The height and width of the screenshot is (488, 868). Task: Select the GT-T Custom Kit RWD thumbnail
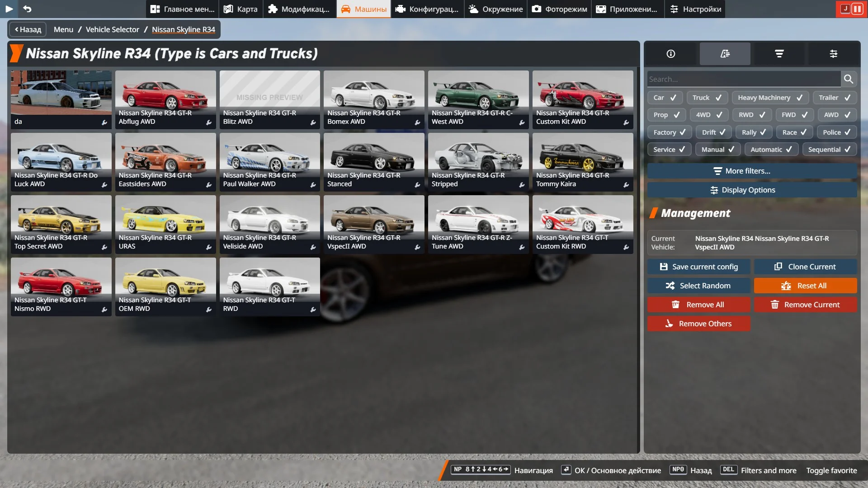pos(583,225)
